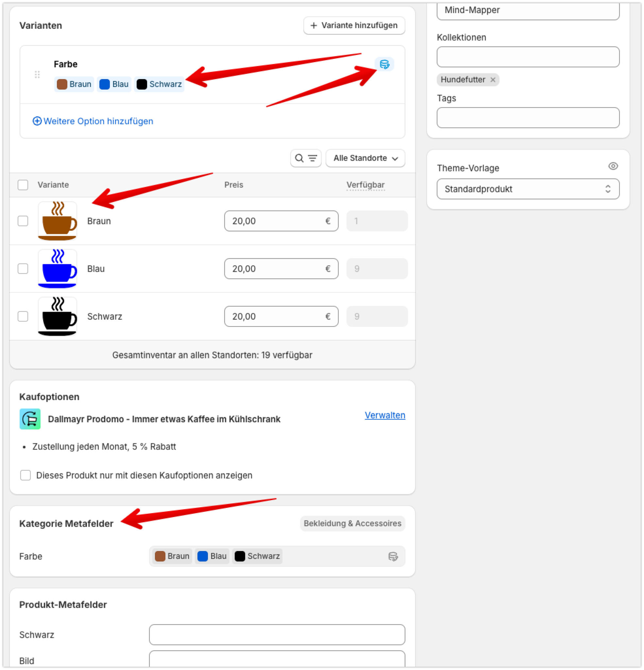Viewport: 644px width, 670px height.
Task: Open the Alle Standorte dropdown
Action: [x=365, y=158]
